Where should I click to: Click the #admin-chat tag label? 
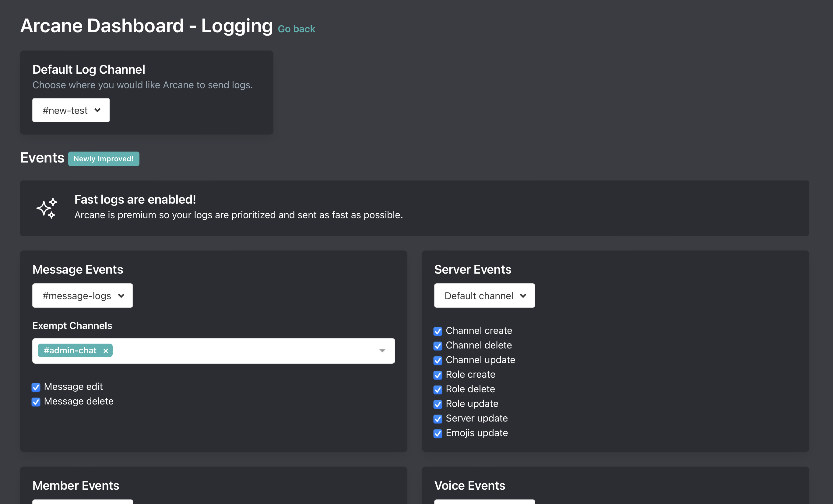pos(70,351)
